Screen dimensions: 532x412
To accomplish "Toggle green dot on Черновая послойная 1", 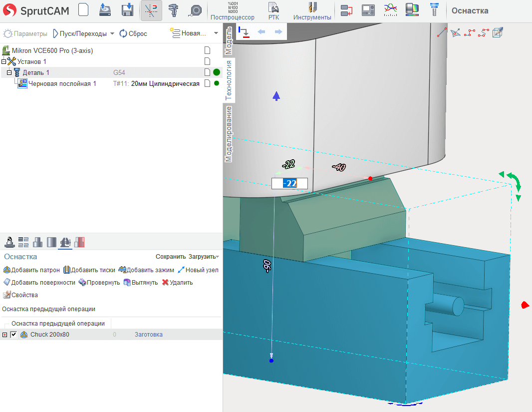I will point(217,83).
